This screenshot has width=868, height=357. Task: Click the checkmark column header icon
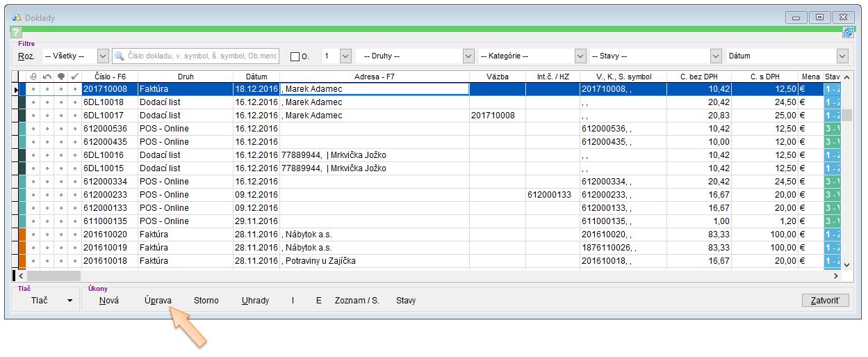(74, 77)
